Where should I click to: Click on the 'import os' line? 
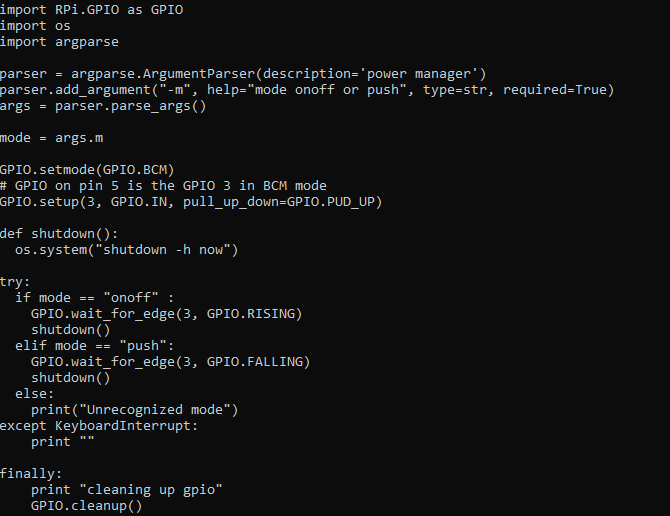pos(35,25)
